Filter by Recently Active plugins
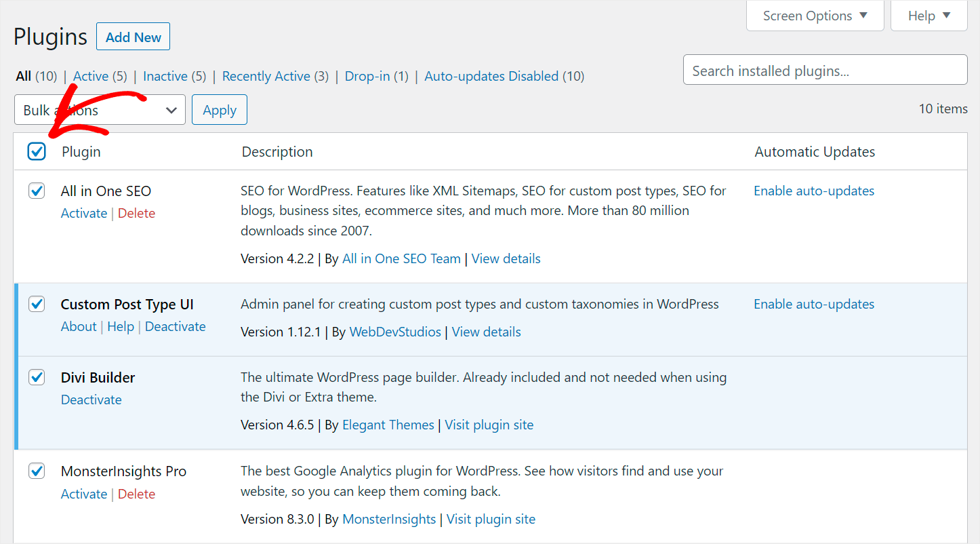 [266, 76]
